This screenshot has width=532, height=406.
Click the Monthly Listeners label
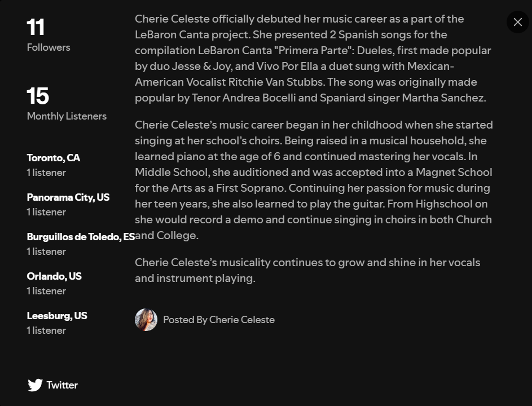pyautogui.click(x=67, y=116)
